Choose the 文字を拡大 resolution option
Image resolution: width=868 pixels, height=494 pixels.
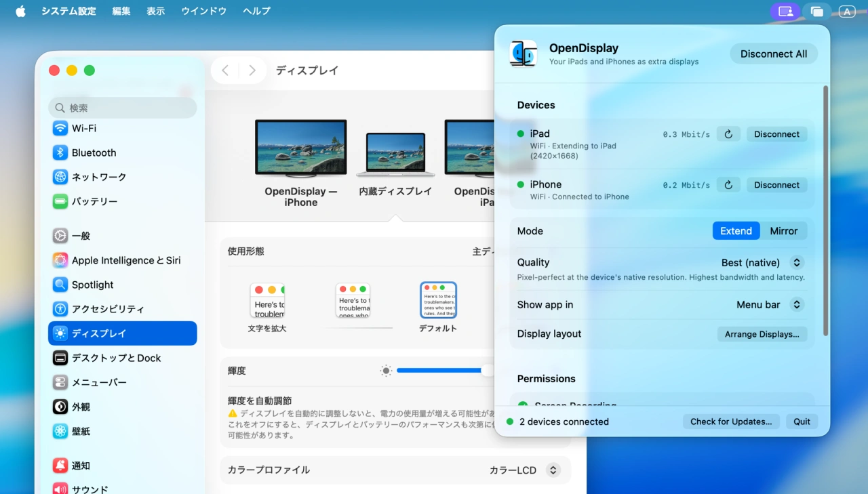point(267,308)
